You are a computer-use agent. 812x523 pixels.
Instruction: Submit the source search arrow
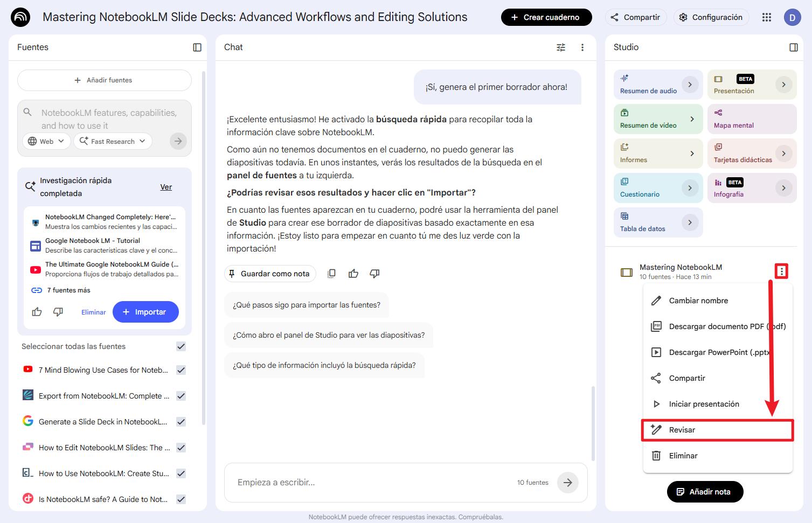click(178, 141)
